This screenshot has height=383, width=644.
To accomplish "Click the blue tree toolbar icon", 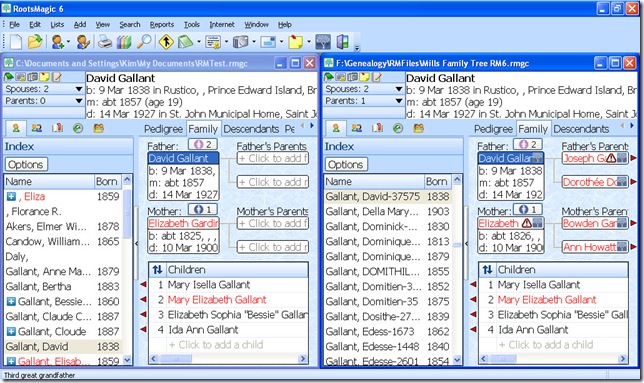I will [x=323, y=41].
